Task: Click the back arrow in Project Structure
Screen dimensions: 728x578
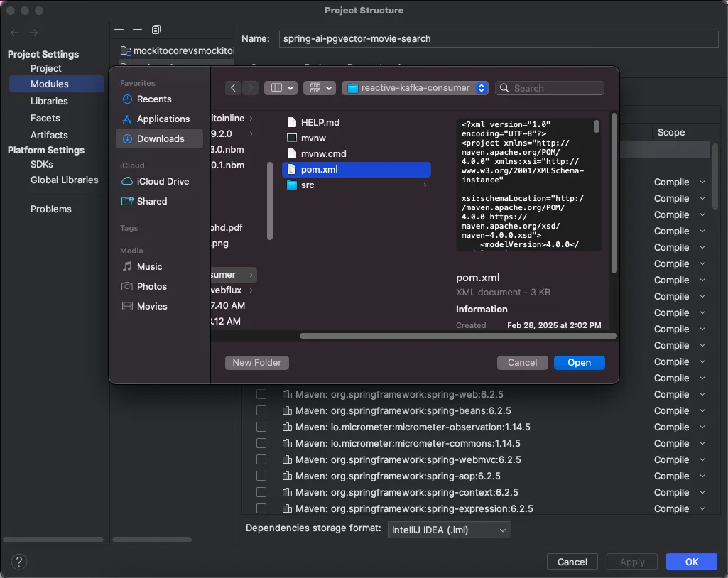Action: click(x=15, y=33)
